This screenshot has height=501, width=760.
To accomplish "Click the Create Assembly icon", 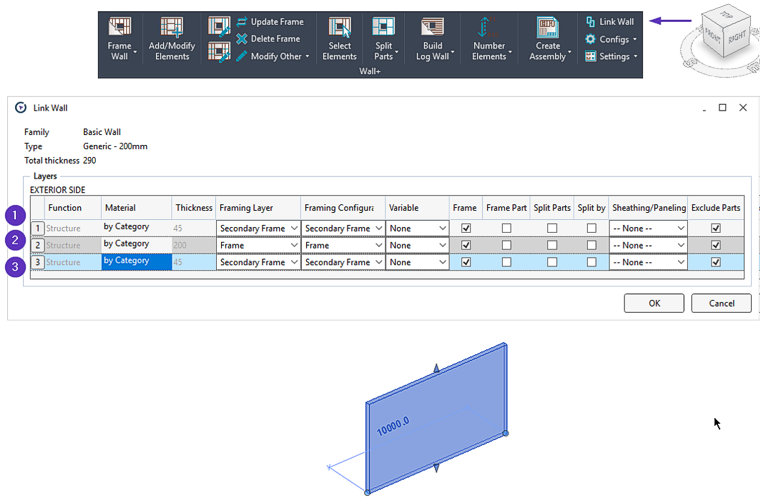I will click(547, 28).
